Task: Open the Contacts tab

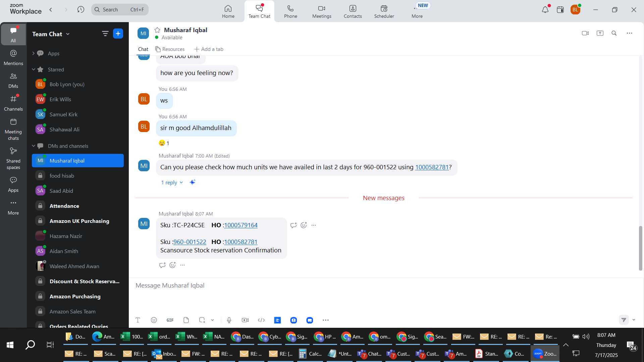Action: [353, 11]
